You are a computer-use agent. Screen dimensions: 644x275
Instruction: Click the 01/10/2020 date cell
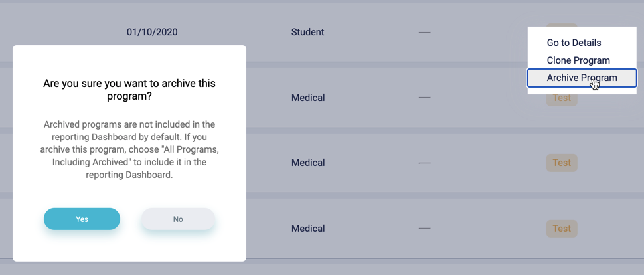point(152,32)
